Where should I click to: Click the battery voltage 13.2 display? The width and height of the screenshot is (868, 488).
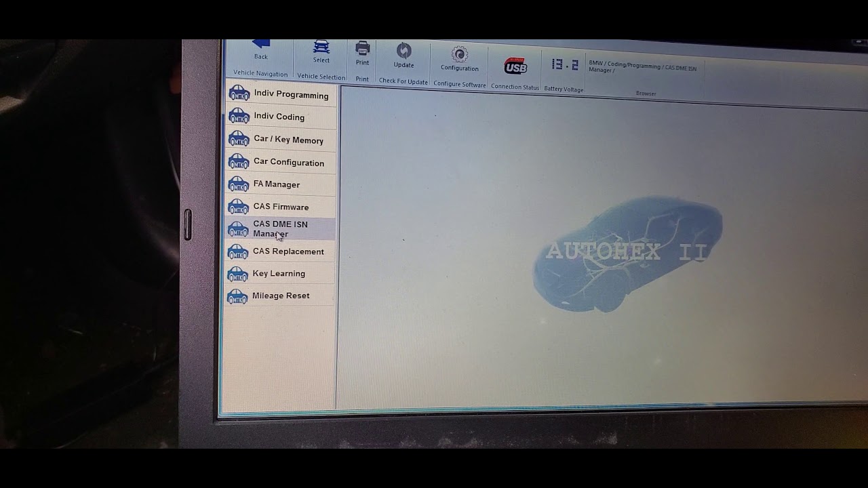564,65
